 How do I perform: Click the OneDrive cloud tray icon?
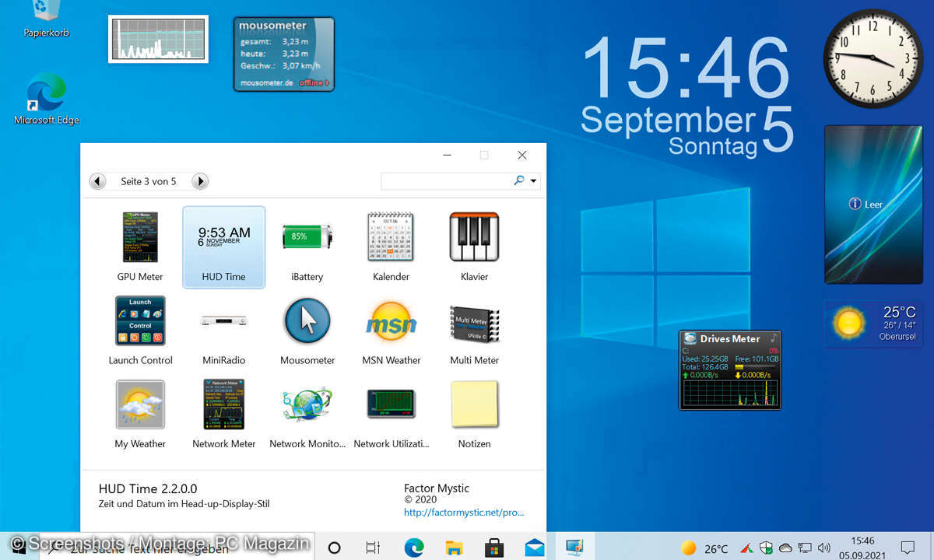tap(786, 548)
